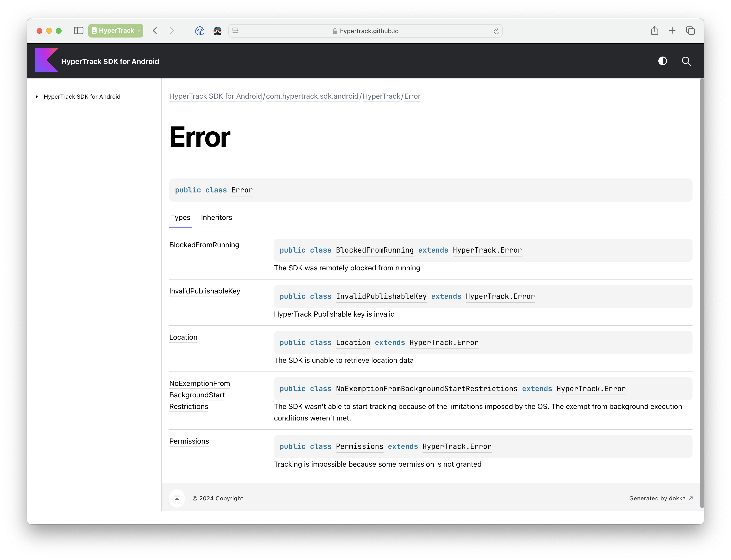Click HyperTrack.Error in BlockedFromRunning signature
This screenshot has height=560, width=731.
click(x=487, y=250)
